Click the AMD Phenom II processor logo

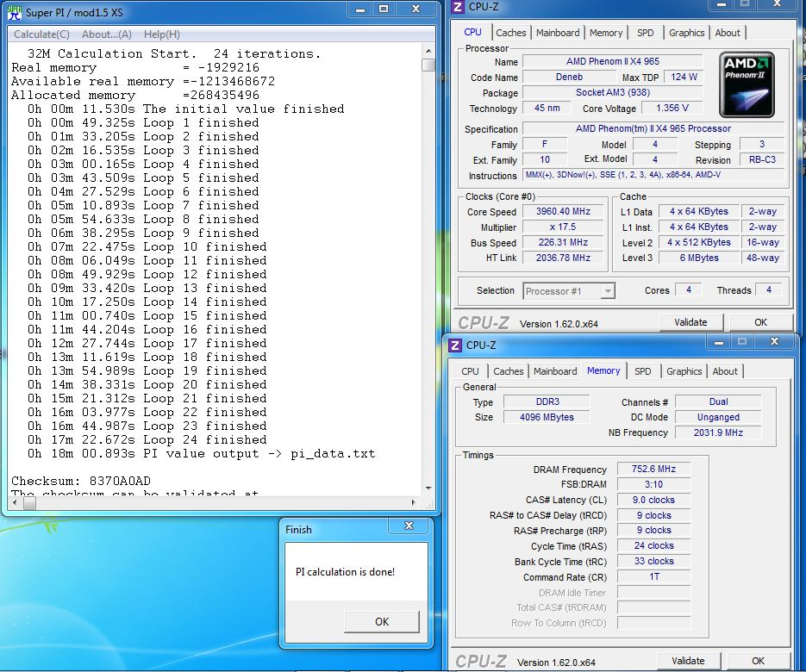[x=747, y=84]
